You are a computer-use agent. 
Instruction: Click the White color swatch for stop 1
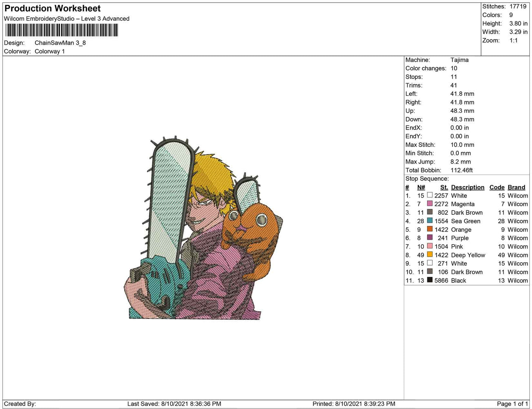430,195
